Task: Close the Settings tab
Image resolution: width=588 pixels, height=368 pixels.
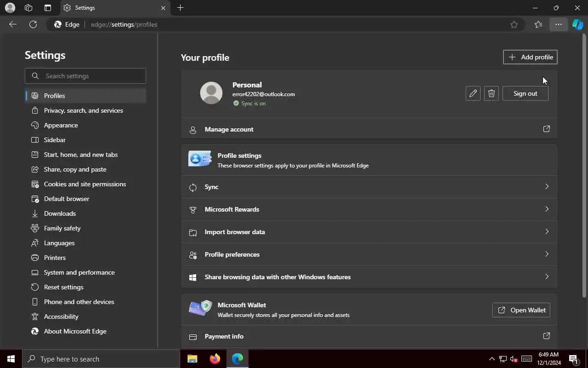Action: tap(163, 8)
